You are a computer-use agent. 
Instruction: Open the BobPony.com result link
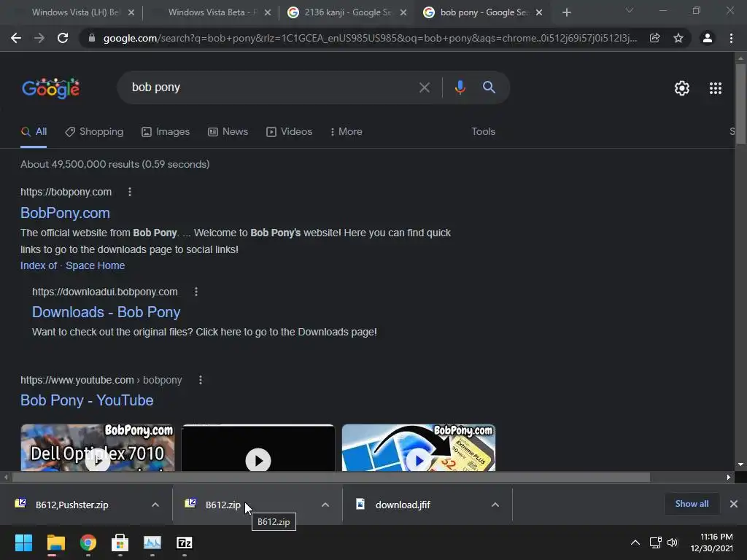[x=65, y=213]
